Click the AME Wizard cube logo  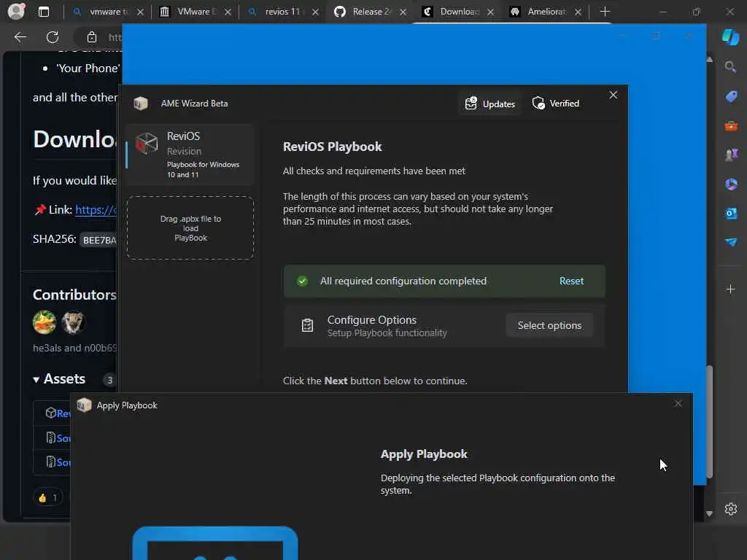[x=141, y=104]
